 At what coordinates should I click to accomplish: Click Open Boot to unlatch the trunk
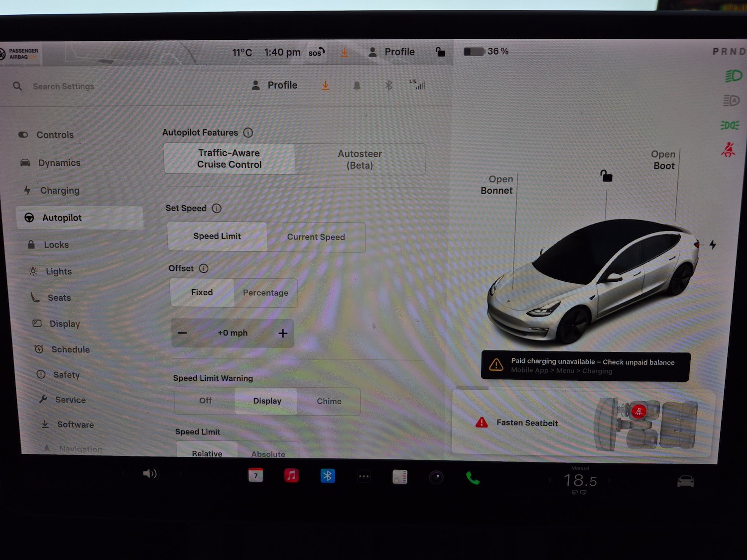(x=663, y=160)
